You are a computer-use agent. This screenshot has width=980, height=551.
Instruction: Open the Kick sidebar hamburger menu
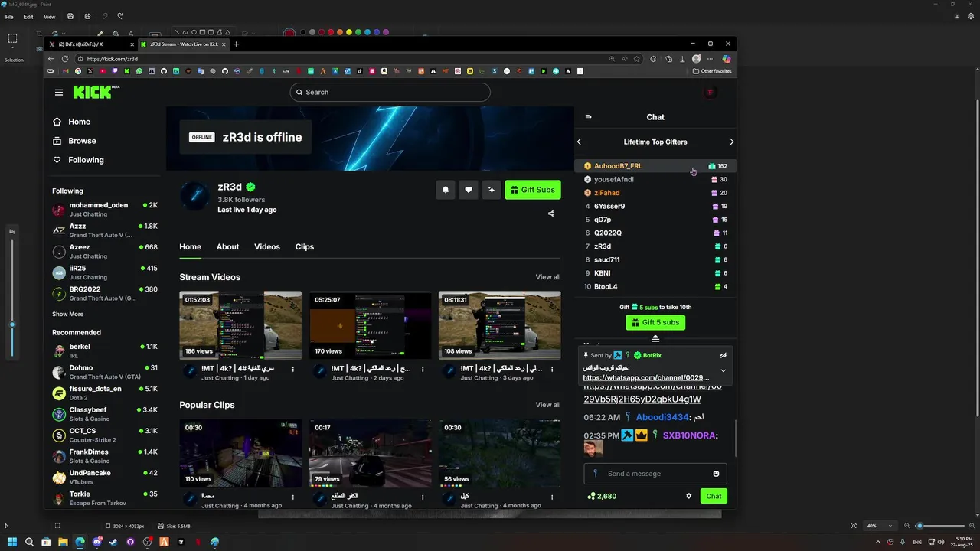[59, 92]
